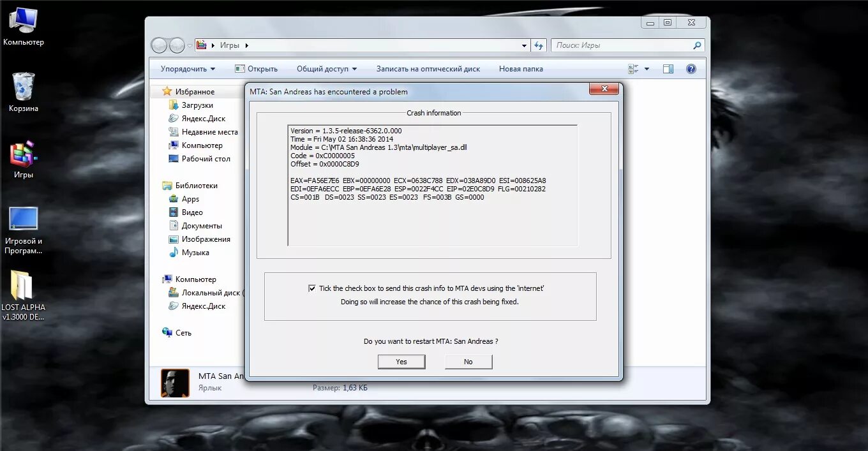This screenshot has height=451, width=868.
Task: Close the MTA crash dialog
Action: (x=604, y=89)
